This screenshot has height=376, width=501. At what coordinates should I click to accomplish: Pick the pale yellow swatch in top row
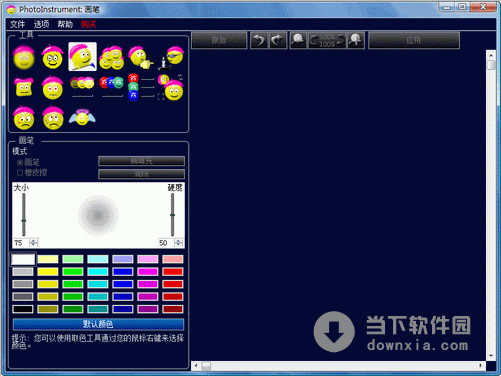point(48,259)
